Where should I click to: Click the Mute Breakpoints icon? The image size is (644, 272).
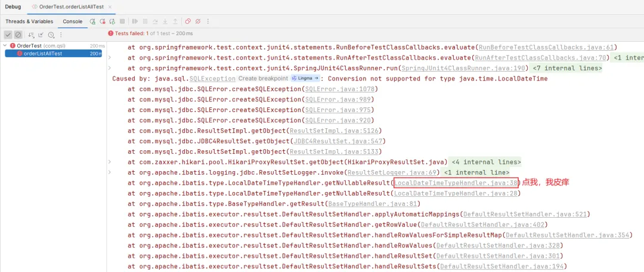(198, 21)
